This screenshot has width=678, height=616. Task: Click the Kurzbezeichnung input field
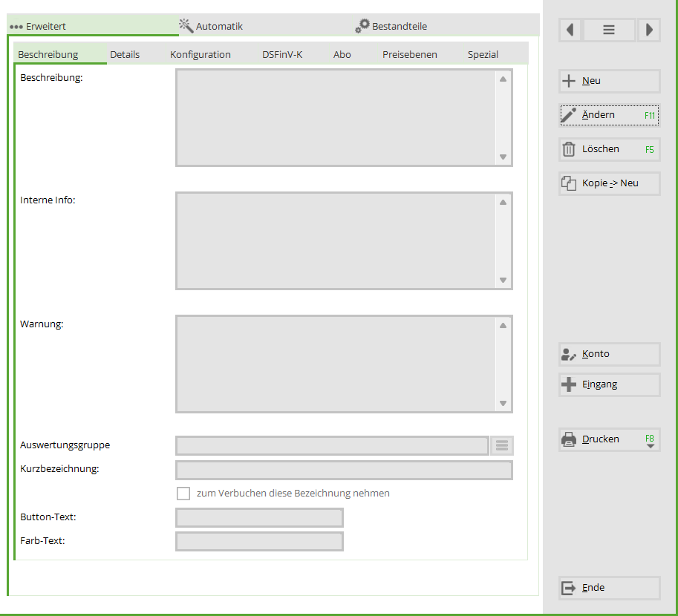point(343,470)
